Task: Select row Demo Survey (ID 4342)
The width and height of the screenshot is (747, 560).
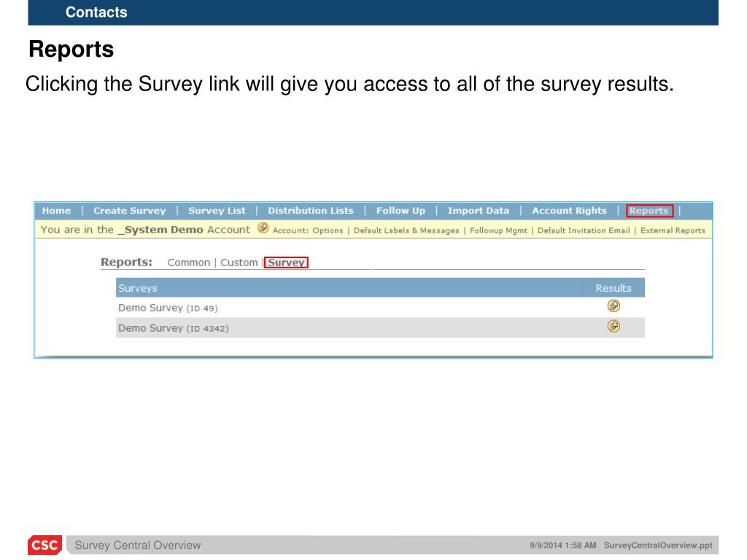Action: [380, 327]
